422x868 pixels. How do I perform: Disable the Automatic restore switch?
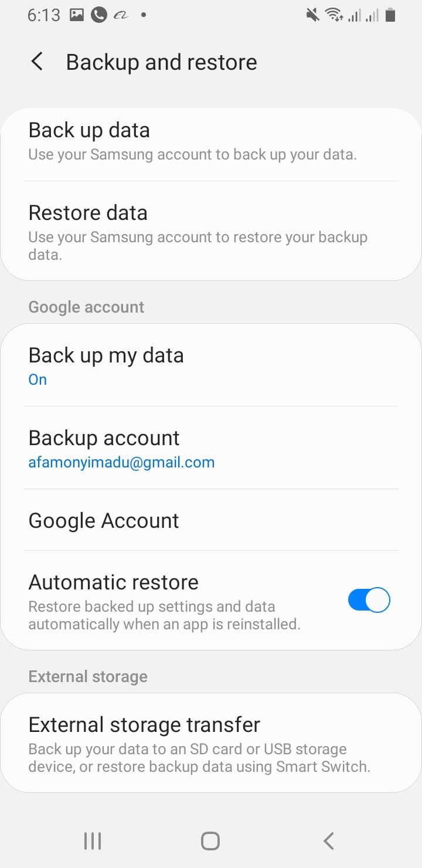pos(369,600)
